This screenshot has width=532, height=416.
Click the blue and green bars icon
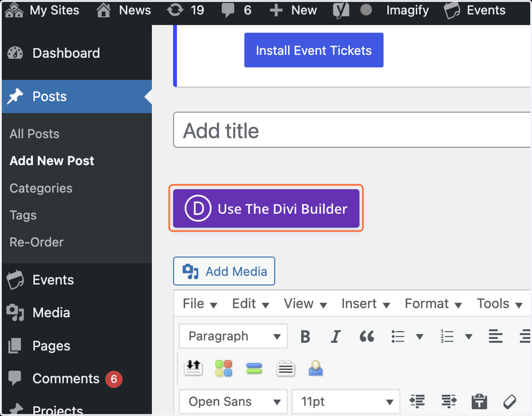click(254, 368)
